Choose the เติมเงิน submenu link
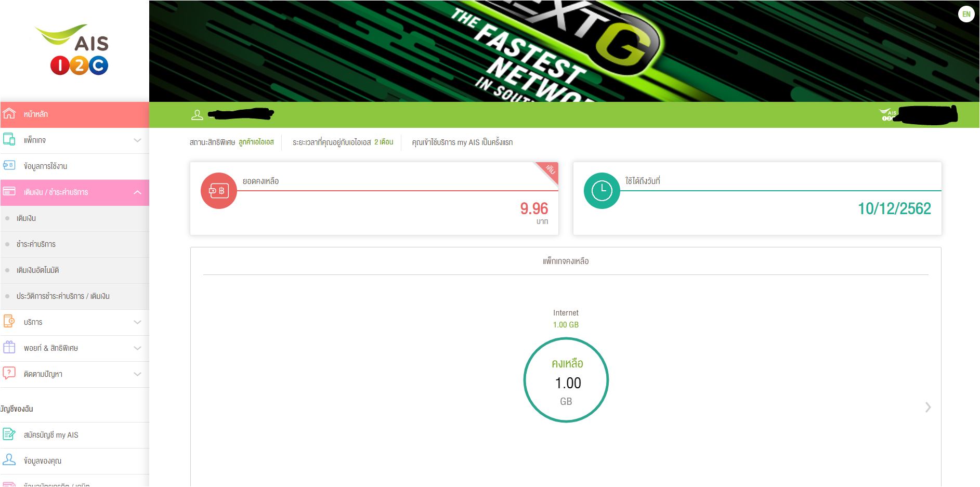 click(26, 218)
